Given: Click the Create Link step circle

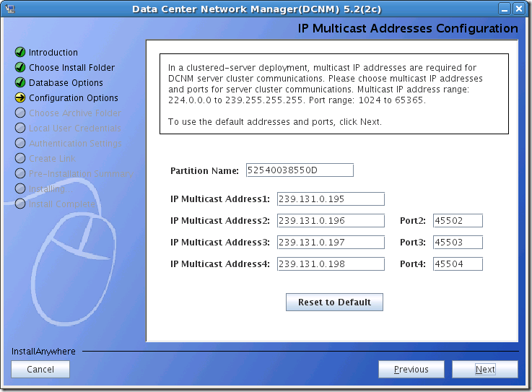Looking at the screenshot, I should pos(20,158).
